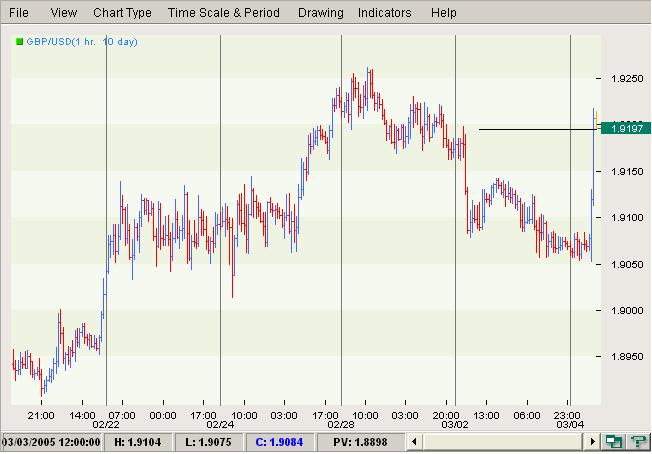Click the 1.9100 price axis label

coord(626,218)
